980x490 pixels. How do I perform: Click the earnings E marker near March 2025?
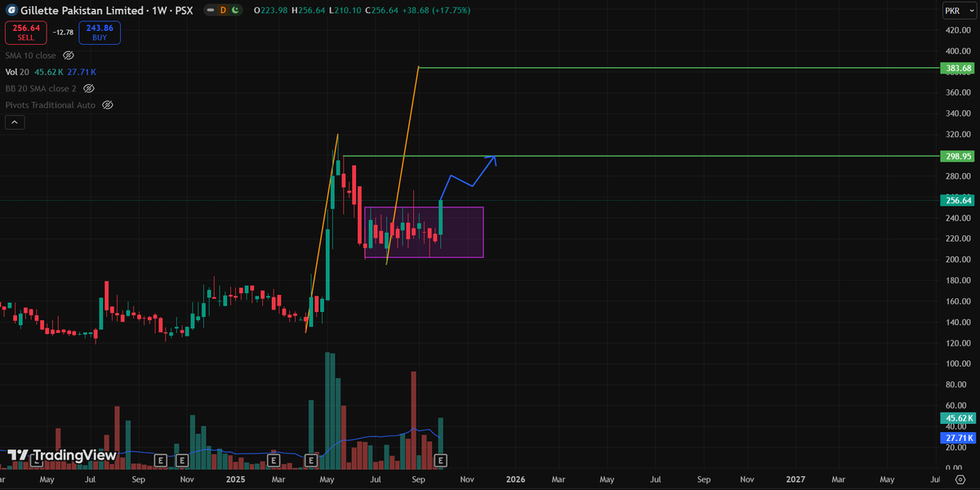click(x=273, y=460)
